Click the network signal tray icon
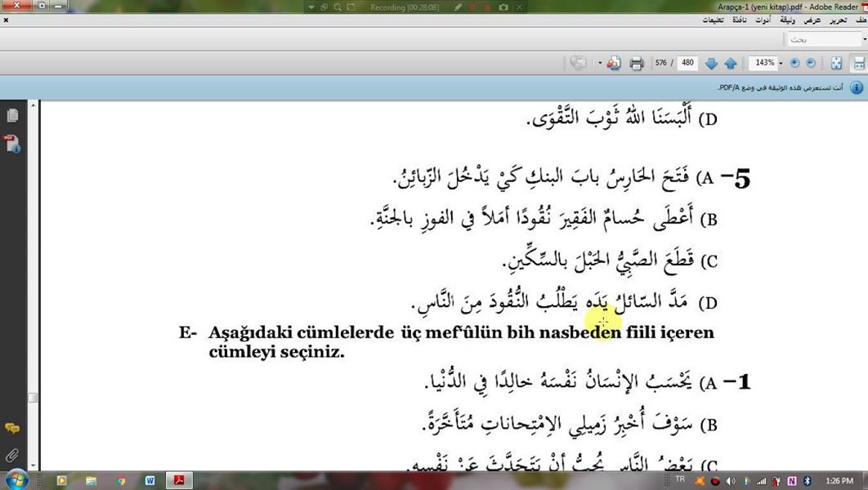This screenshot has height=490, width=868. click(761, 480)
